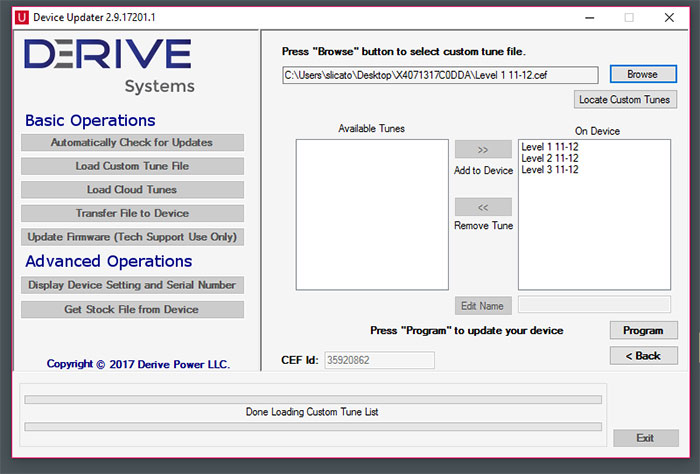The width and height of the screenshot is (700, 474).
Task: Click Exit to close the updater
Action: 644,438
